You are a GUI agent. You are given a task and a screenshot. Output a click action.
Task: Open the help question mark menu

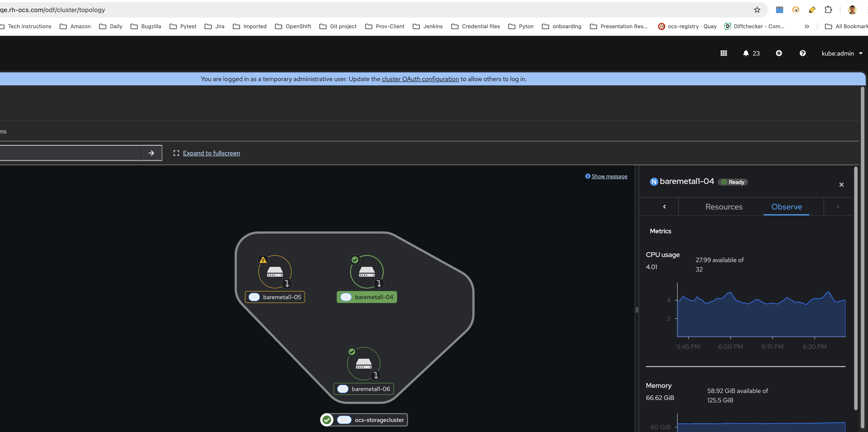[x=803, y=53]
